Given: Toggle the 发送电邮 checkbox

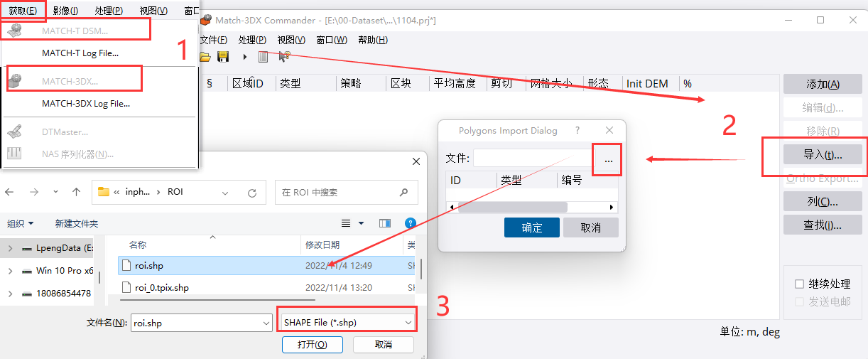Looking at the screenshot, I should [799, 301].
